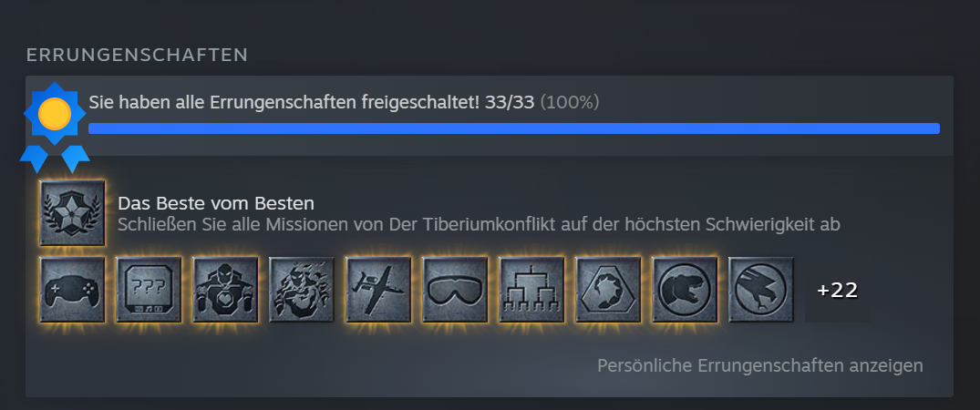The height and width of the screenshot is (410, 980).
Task: Expand the +22 more achievements tile
Action: point(838,290)
